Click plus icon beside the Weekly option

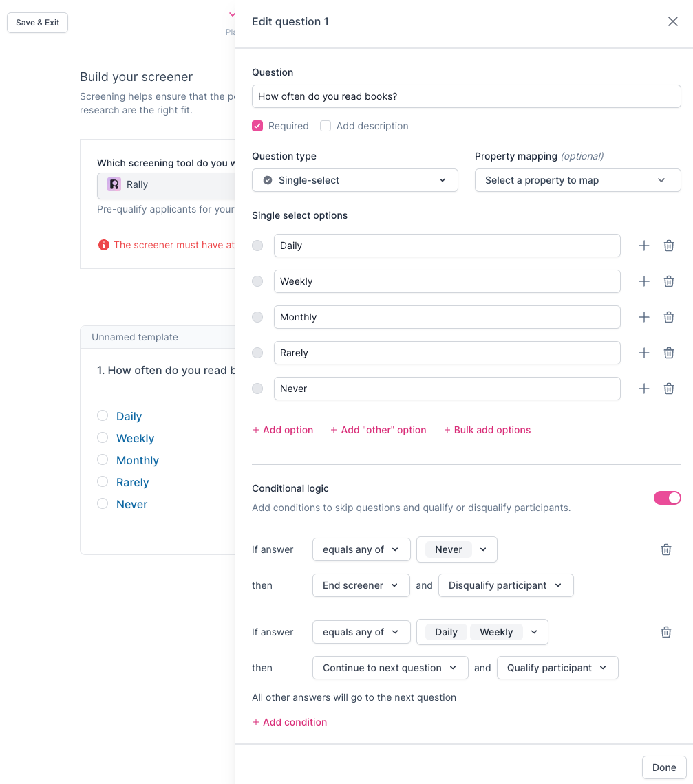pyautogui.click(x=644, y=281)
